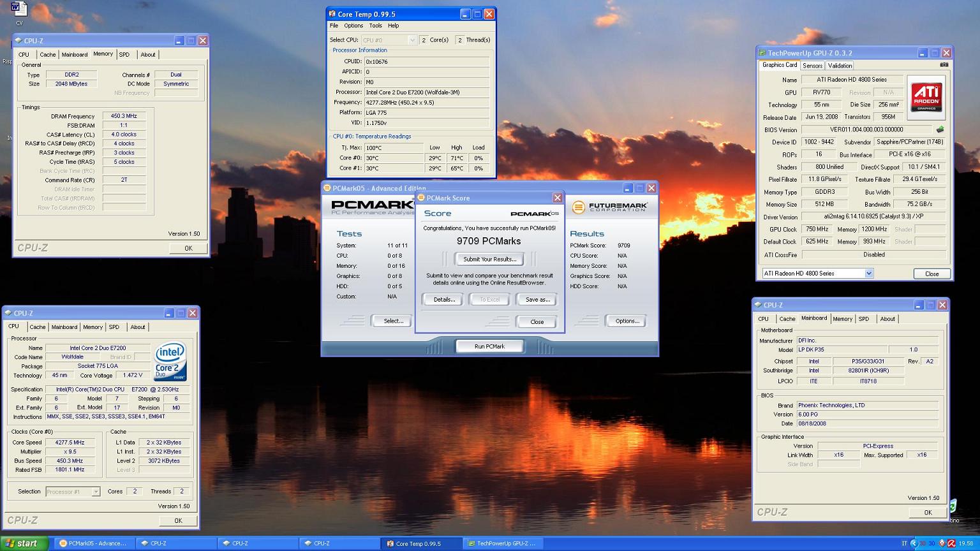The height and width of the screenshot is (551, 980).
Task: Click the 9709 PCMarks score text
Action: [x=489, y=241]
